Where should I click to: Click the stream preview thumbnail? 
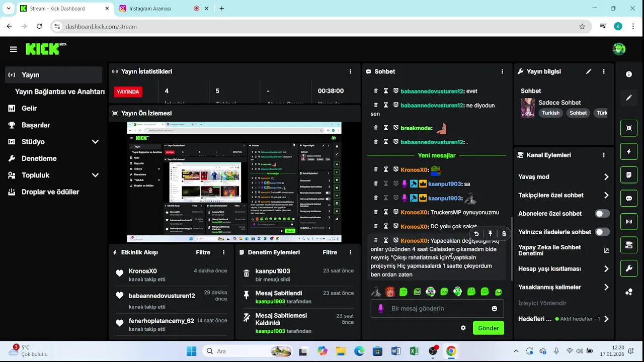tap(234, 182)
